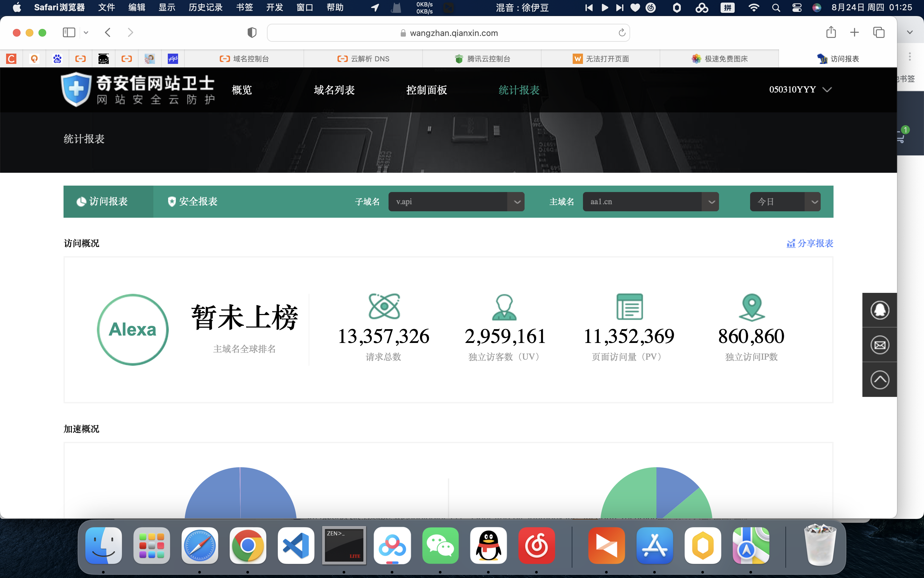
Task: Click the Safari sidebar toggle icon
Action: pos(69,32)
